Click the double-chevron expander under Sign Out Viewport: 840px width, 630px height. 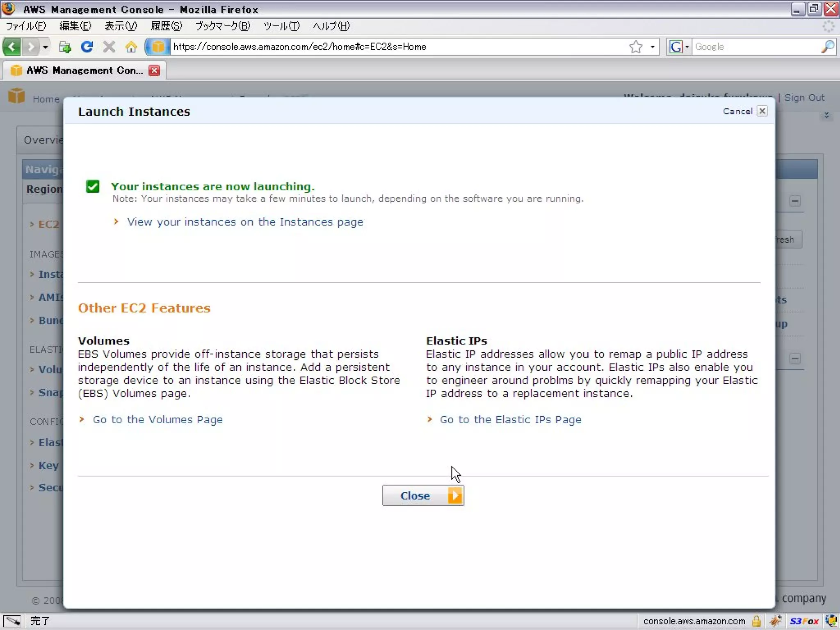coord(826,115)
